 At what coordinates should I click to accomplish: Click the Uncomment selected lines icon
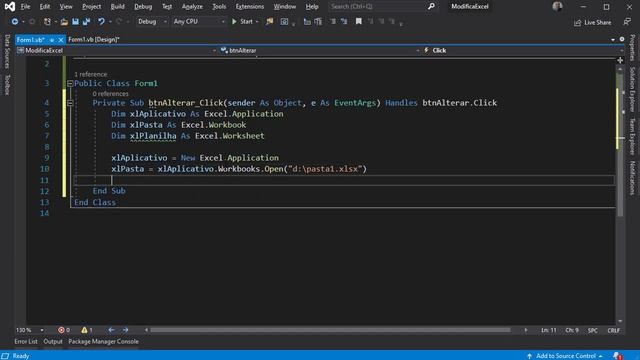tap(318, 22)
